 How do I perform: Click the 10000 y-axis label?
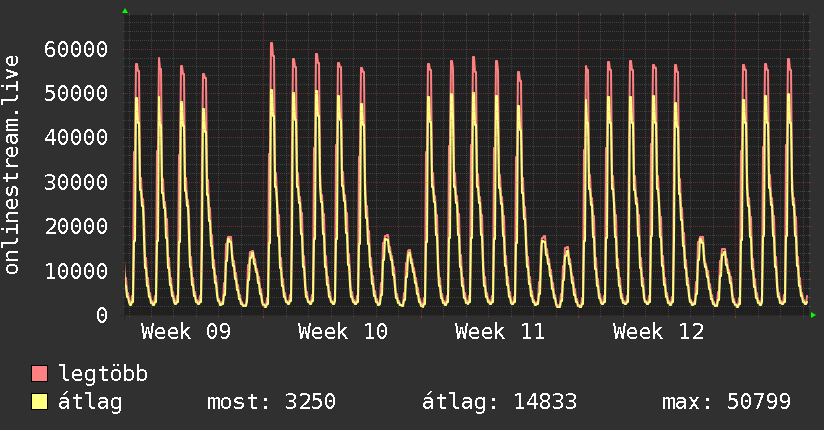pyautogui.click(x=76, y=271)
